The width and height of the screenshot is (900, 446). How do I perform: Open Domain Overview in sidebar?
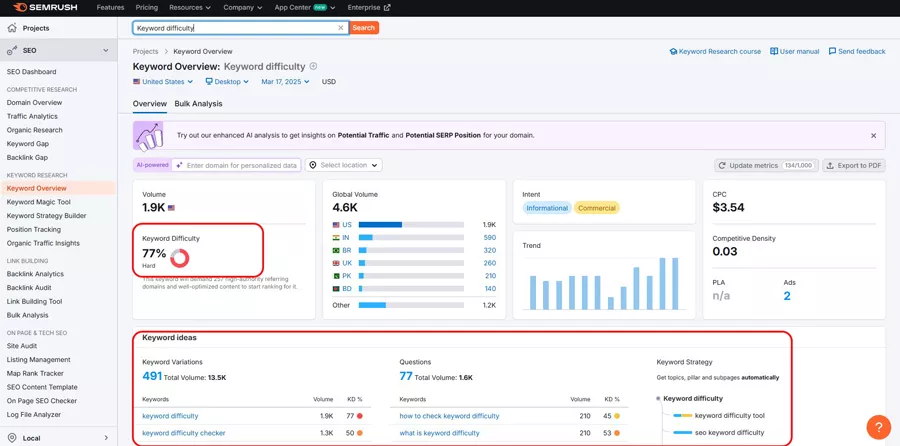point(34,103)
